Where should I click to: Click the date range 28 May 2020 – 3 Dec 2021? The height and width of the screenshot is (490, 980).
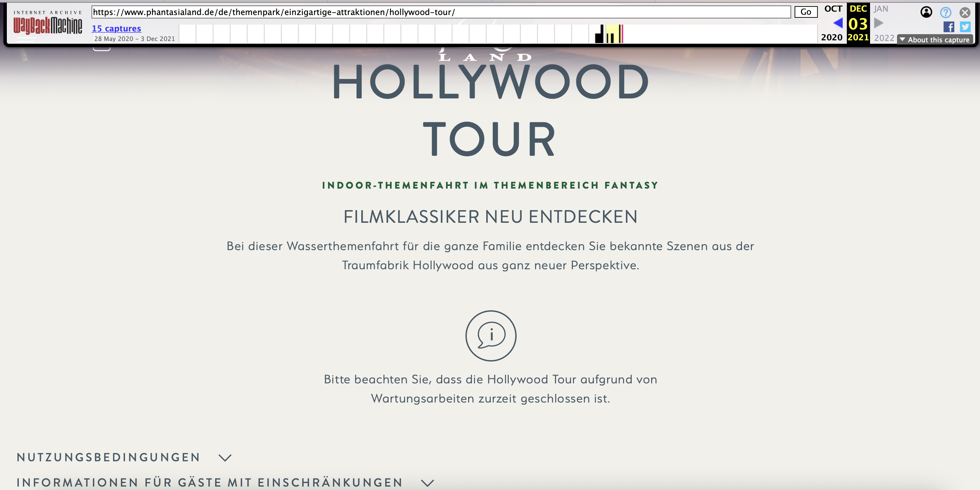coord(135,39)
